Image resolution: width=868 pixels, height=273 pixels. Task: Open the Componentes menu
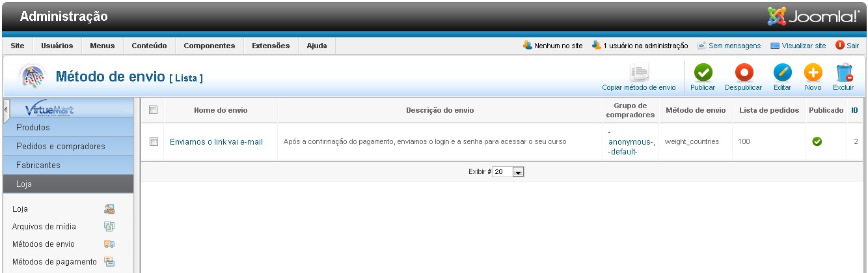(x=209, y=46)
